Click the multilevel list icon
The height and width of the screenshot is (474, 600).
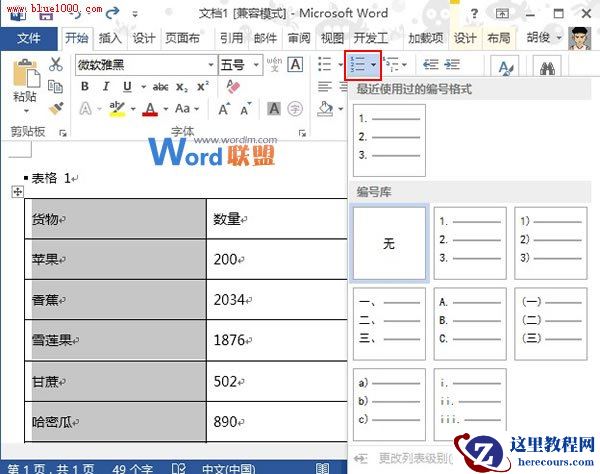point(391,64)
